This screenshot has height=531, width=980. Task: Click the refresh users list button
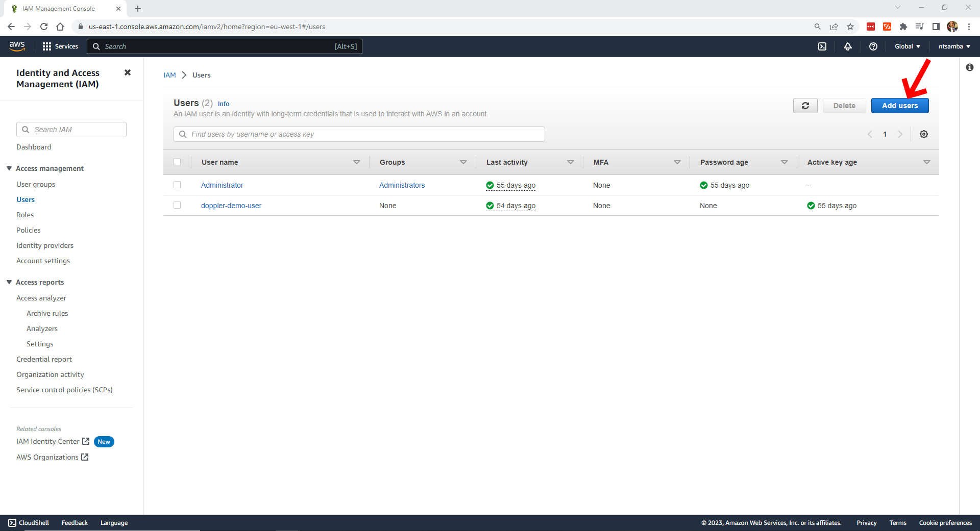805,106
